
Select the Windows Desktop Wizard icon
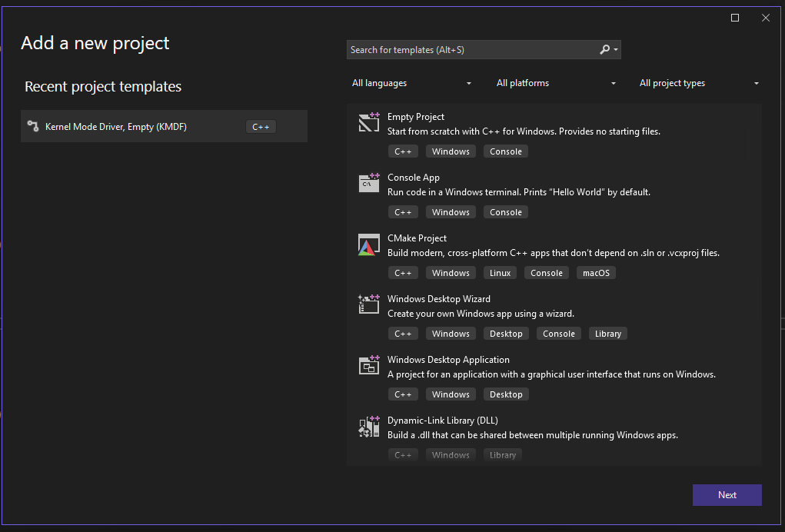(368, 304)
